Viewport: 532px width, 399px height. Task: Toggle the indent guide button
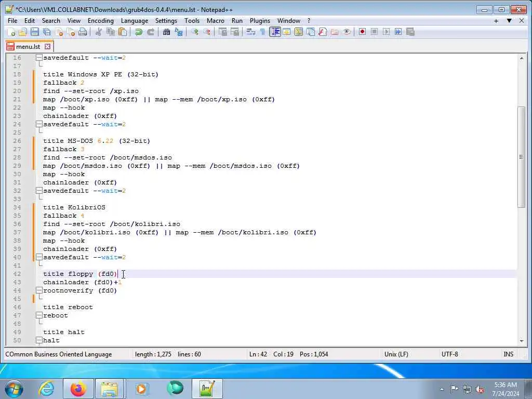275,32
